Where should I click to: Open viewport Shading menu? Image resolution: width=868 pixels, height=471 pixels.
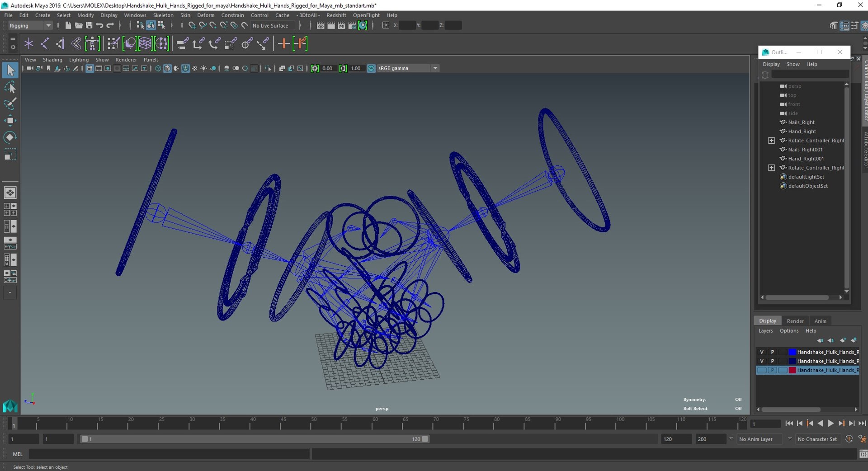pos(52,60)
